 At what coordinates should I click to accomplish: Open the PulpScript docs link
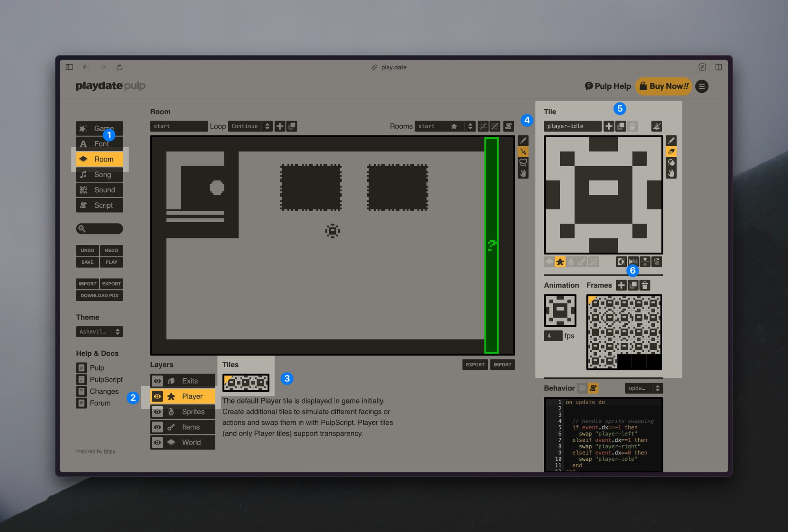106,379
